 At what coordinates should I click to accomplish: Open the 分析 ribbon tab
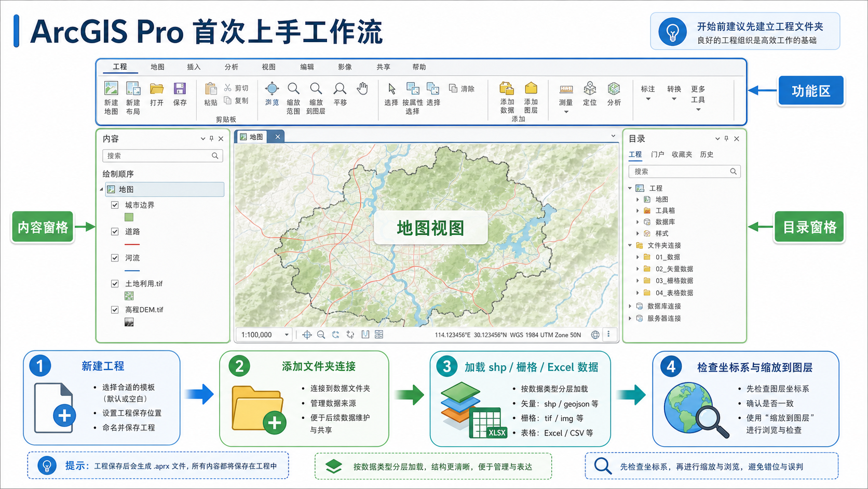click(x=232, y=67)
